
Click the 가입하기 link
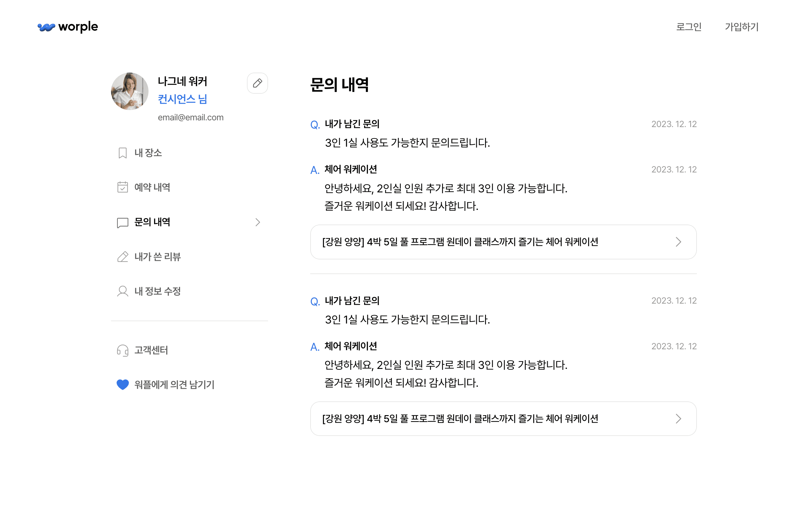[741, 27]
